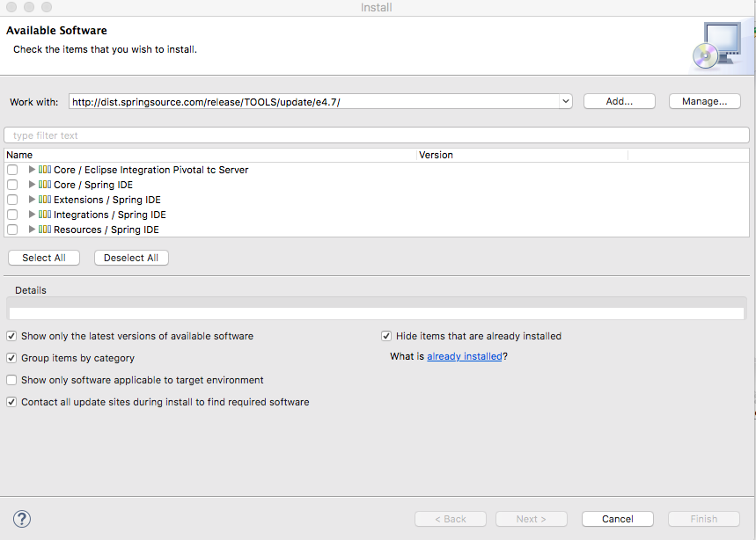The width and height of the screenshot is (756, 540).
Task: Open the help question mark icon
Action: [22, 519]
